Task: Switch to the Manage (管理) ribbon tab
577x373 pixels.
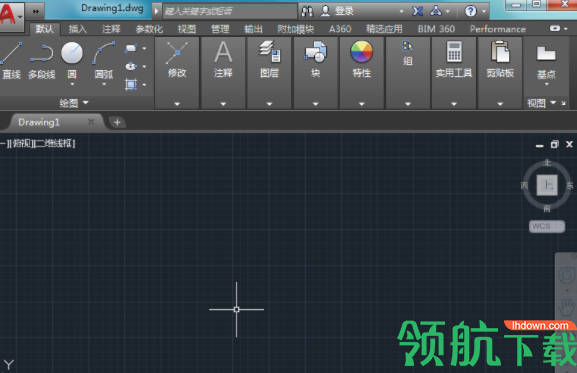Action: coord(220,29)
